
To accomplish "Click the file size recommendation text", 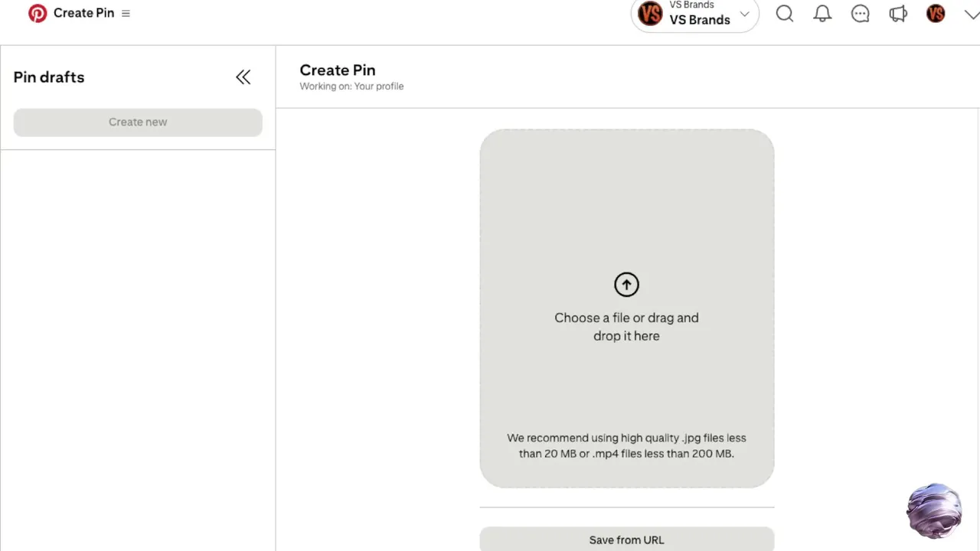I will pyautogui.click(x=626, y=445).
